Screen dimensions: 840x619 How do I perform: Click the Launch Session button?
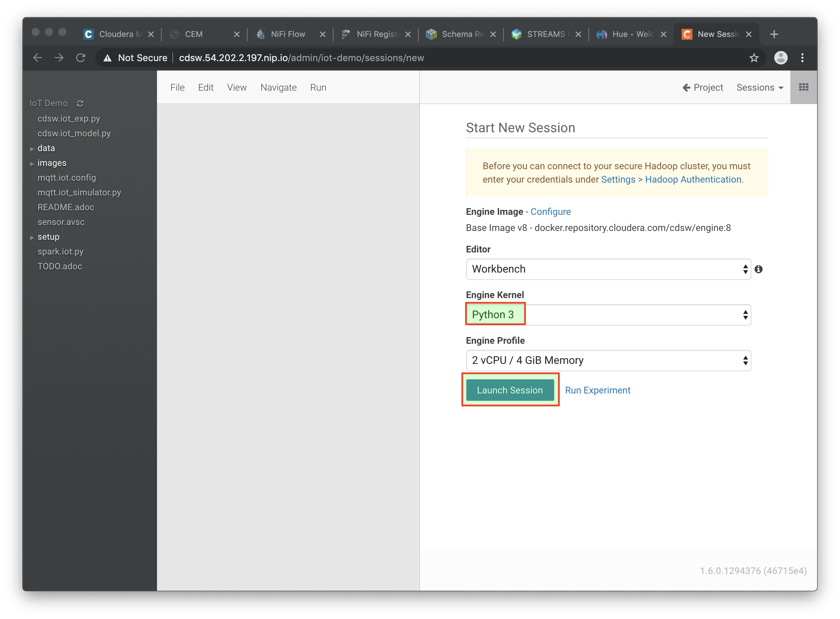[x=510, y=390]
